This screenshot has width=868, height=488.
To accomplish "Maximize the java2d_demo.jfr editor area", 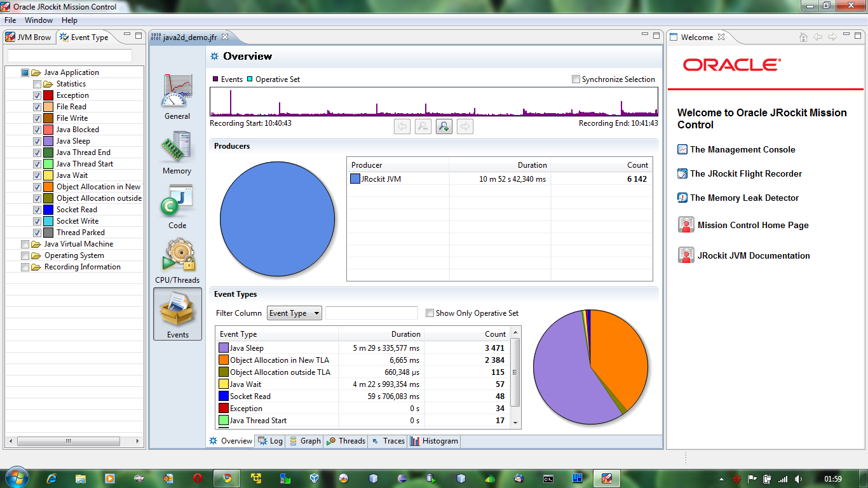I will point(656,36).
